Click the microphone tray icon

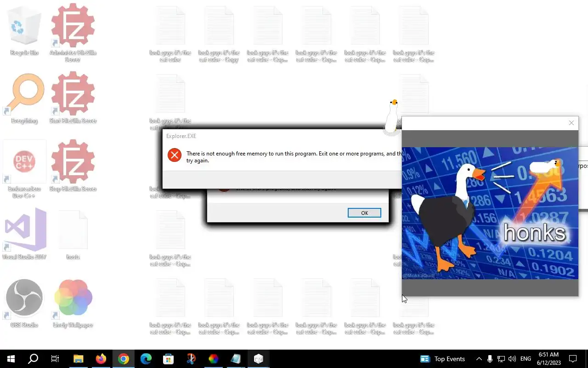(490, 359)
